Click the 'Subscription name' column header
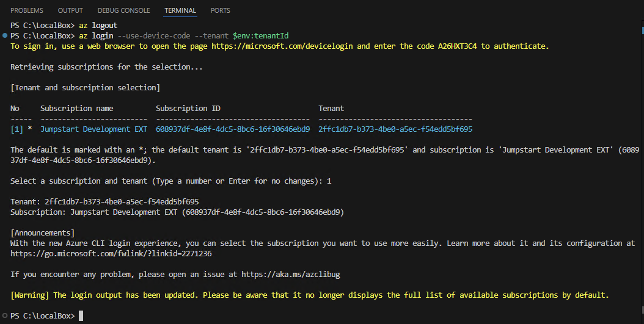The width and height of the screenshot is (644, 324). 77,108
